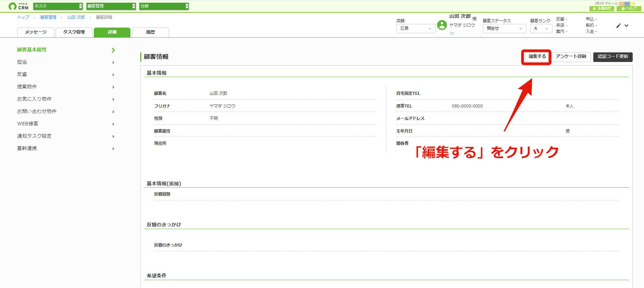
Task: Click the 編集する button
Action: 537,57
